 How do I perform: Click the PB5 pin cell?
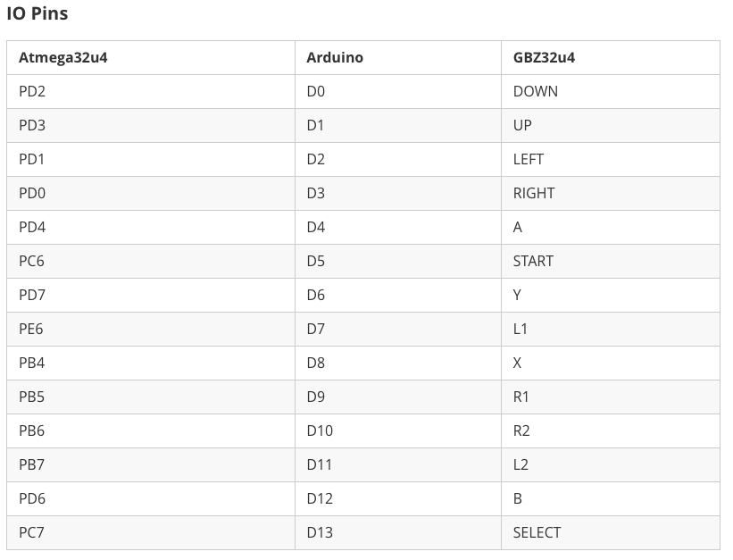click(151, 397)
